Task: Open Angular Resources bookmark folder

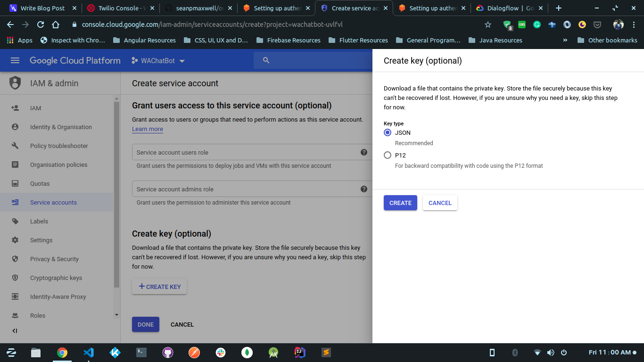Action: tap(144, 40)
